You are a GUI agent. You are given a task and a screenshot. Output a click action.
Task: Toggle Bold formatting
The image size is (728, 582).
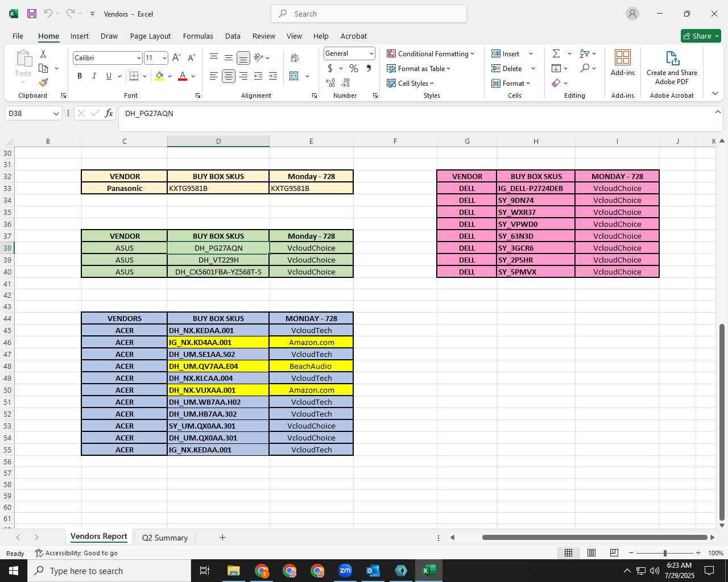click(x=80, y=76)
